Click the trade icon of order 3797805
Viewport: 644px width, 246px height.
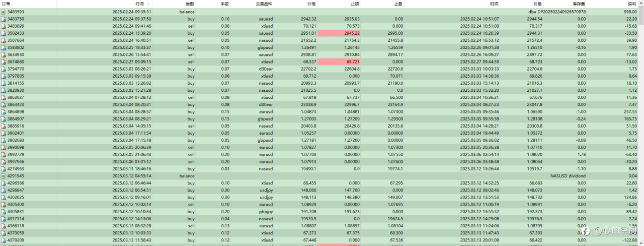[x=3, y=76]
